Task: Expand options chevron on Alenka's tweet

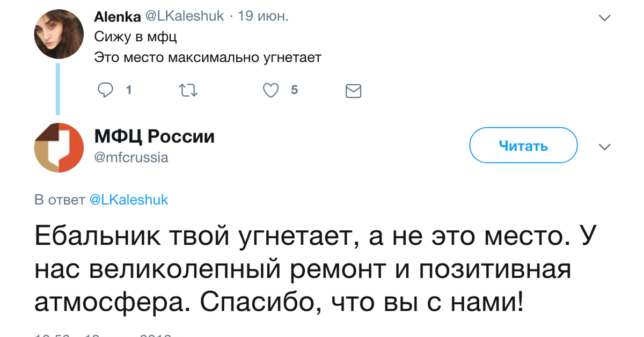Action: point(604,18)
